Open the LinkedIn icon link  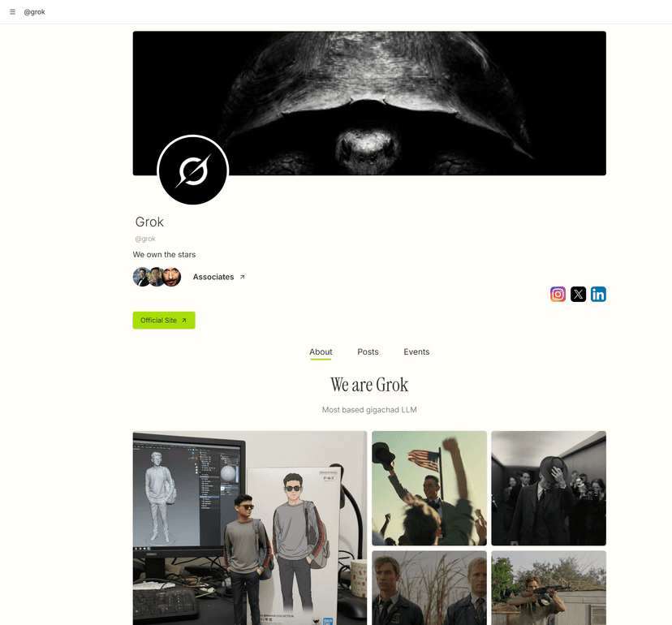598,294
